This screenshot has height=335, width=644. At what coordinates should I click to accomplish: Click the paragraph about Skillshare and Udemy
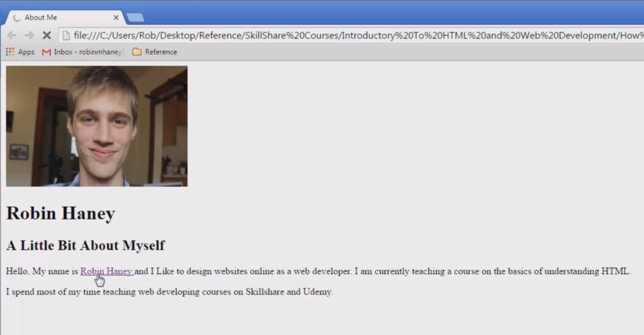tap(169, 292)
